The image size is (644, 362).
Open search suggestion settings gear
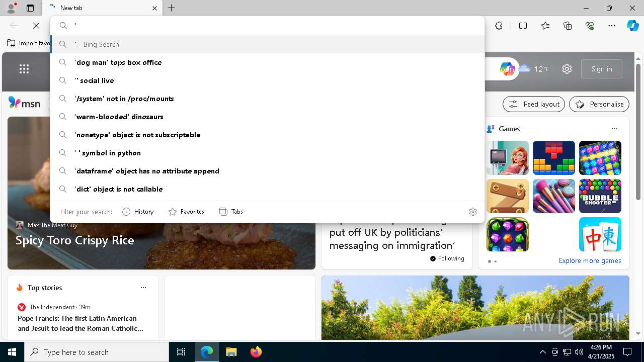coord(473,212)
